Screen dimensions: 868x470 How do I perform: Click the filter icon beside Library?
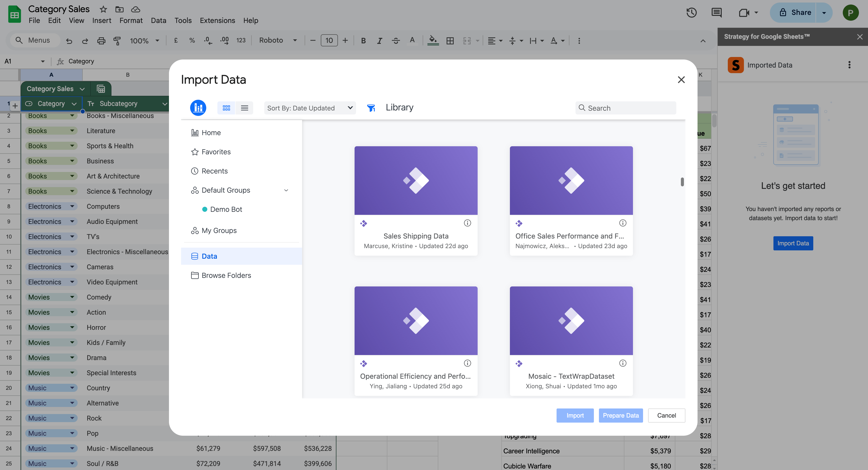[371, 108]
